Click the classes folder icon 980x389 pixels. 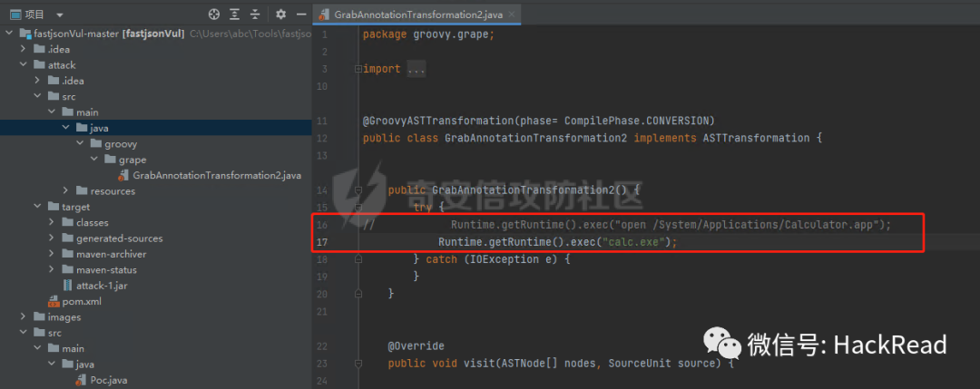pos(67,222)
